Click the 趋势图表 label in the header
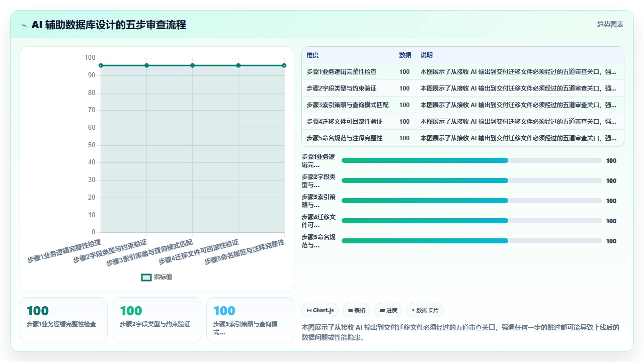The height and width of the screenshot is (362, 644). 610,24
